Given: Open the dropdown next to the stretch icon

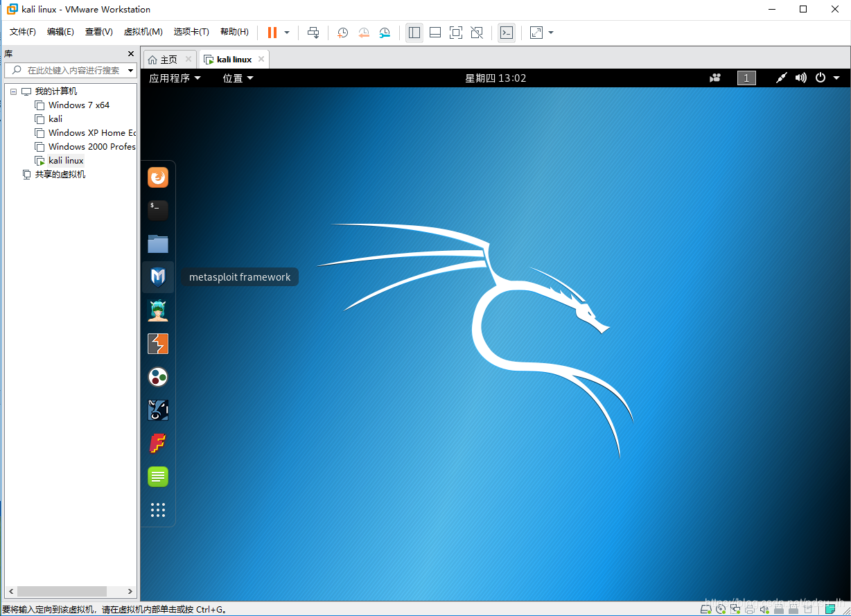Looking at the screenshot, I should coord(551,33).
